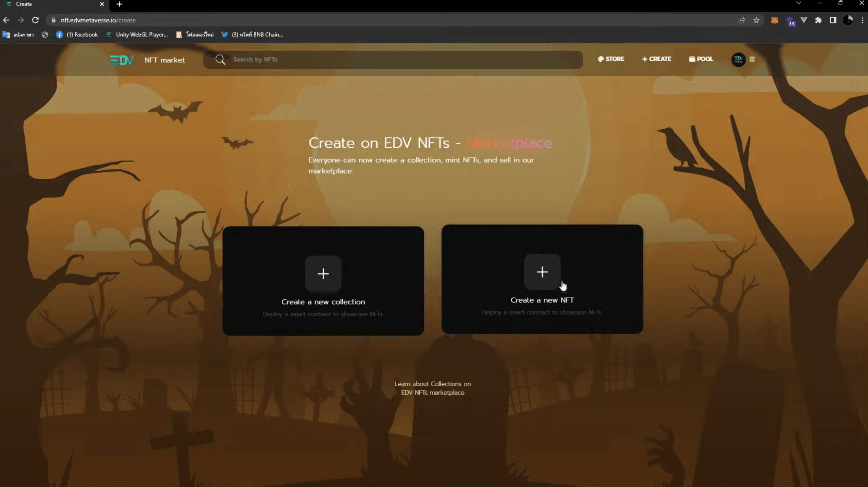Open the hamburger menu next to avatar

(752, 59)
